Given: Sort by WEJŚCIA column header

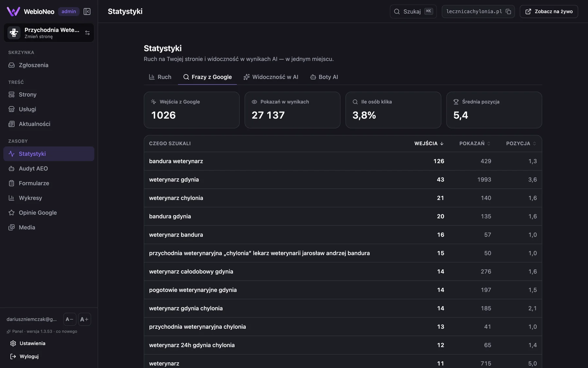Looking at the screenshot, I should pyautogui.click(x=429, y=144).
